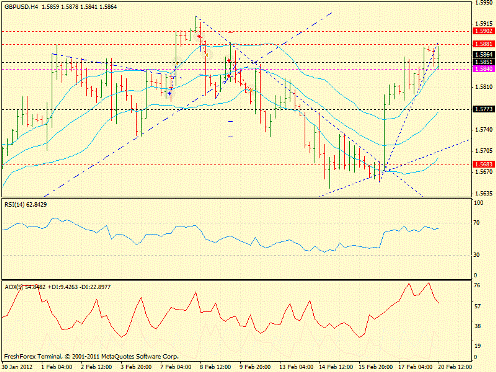Click the black 1.5773 price level tag

tap(483, 109)
